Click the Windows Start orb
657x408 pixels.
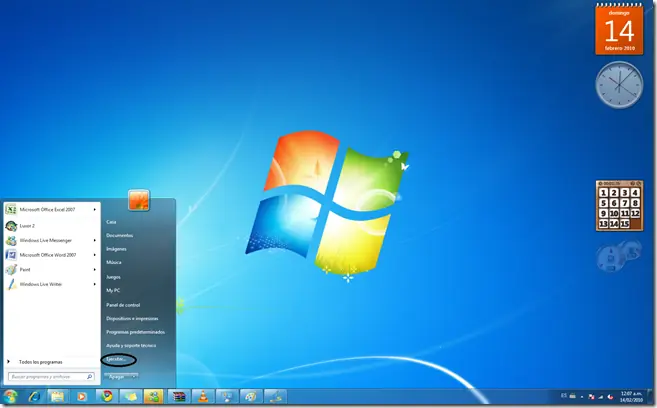pyautogui.click(x=10, y=396)
